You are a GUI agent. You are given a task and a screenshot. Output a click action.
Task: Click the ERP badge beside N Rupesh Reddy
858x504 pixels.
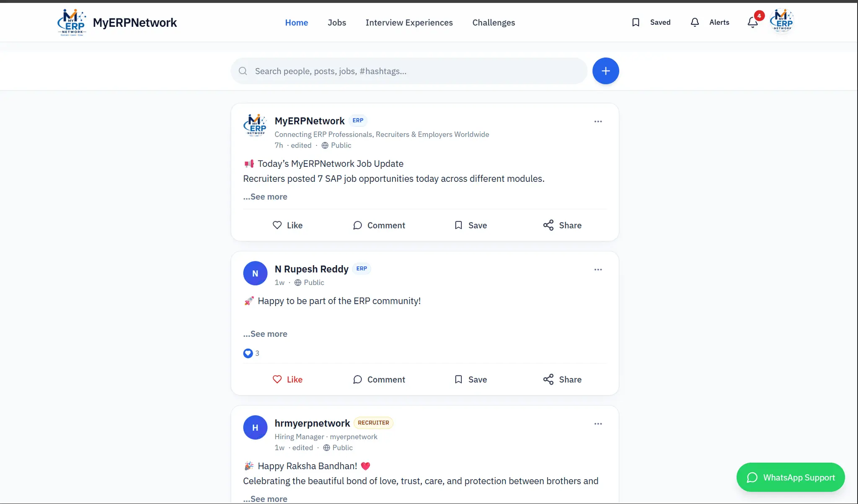coord(362,269)
